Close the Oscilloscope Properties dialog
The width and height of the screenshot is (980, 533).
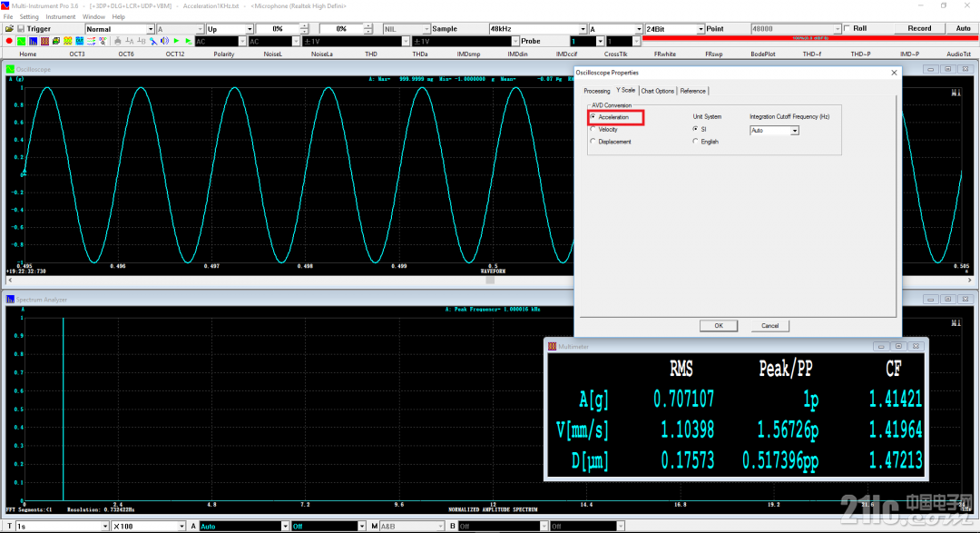tap(894, 73)
